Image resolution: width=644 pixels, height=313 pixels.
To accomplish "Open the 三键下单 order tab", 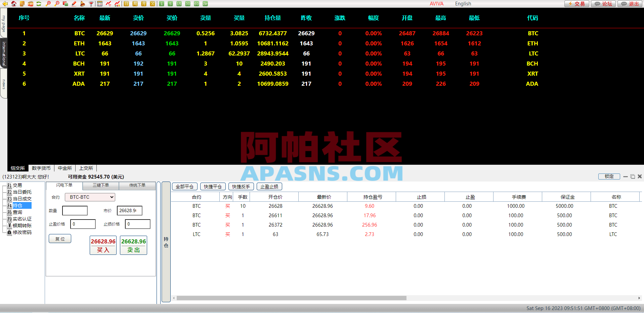I will (x=100, y=185).
